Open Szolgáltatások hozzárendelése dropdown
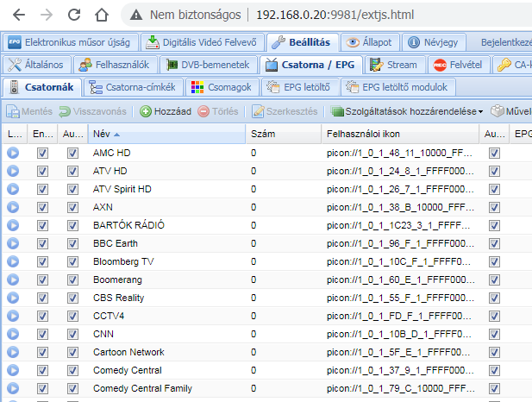 pyautogui.click(x=407, y=111)
